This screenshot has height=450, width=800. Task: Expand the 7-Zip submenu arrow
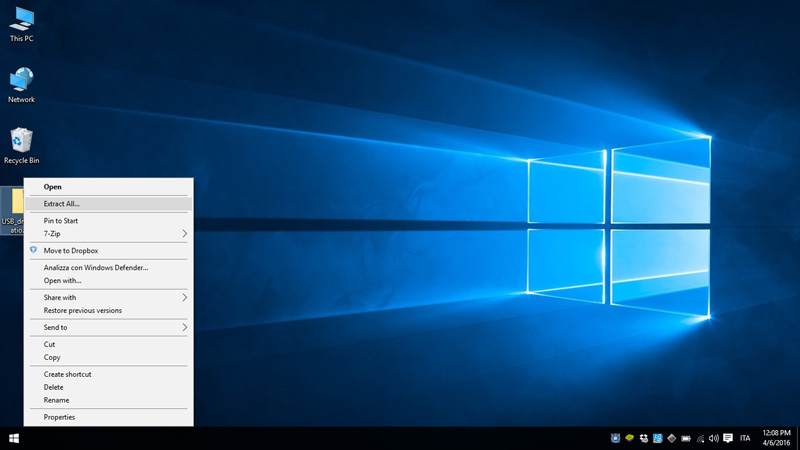185,234
